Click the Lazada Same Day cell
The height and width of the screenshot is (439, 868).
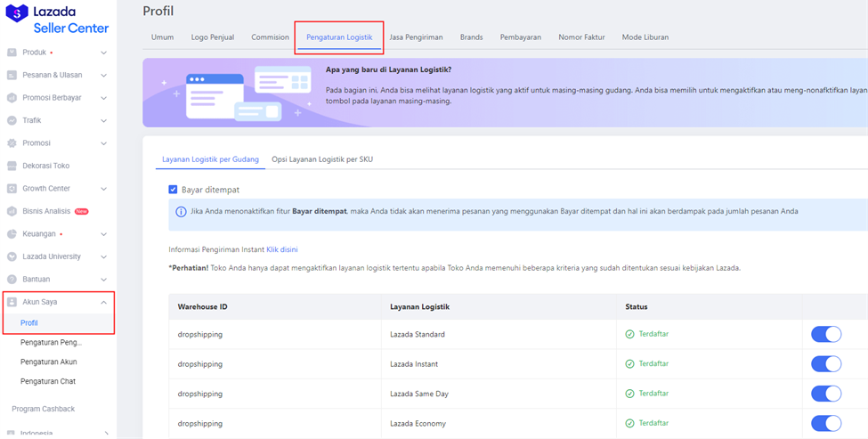tap(419, 394)
